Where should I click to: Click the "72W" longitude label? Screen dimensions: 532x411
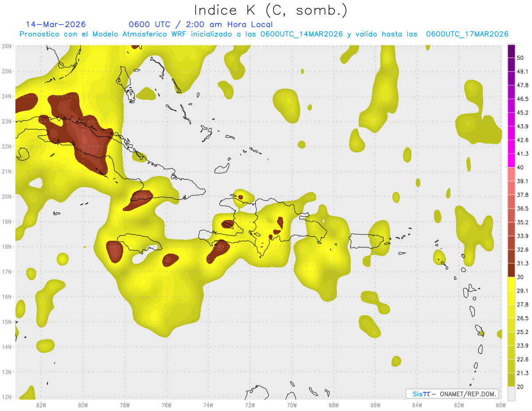pos(250,405)
